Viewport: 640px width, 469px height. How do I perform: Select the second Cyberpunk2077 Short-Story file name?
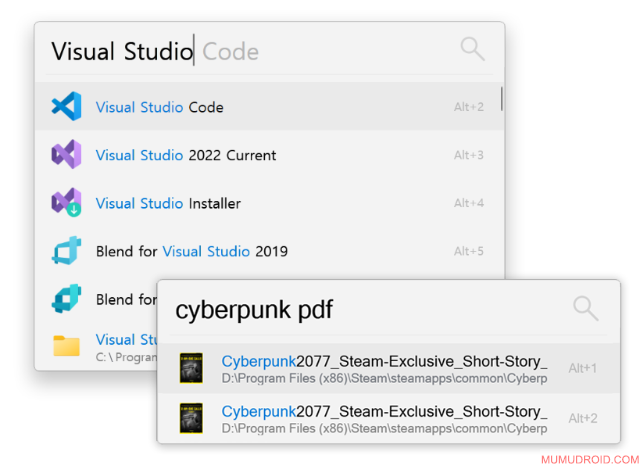tap(384, 411)
